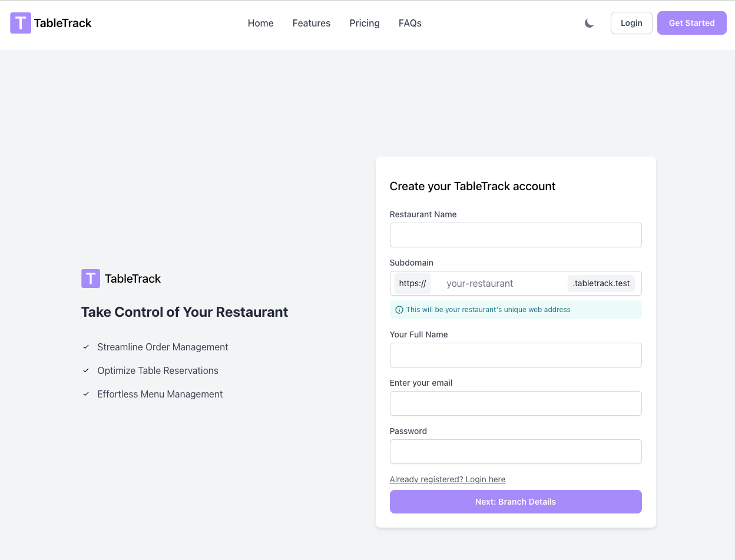The width and height of the screenshot is (735, 560).
Task: Click checkmark beside Optimize Table Reservations
Action: pyautogui.click(x=86, y=370)
